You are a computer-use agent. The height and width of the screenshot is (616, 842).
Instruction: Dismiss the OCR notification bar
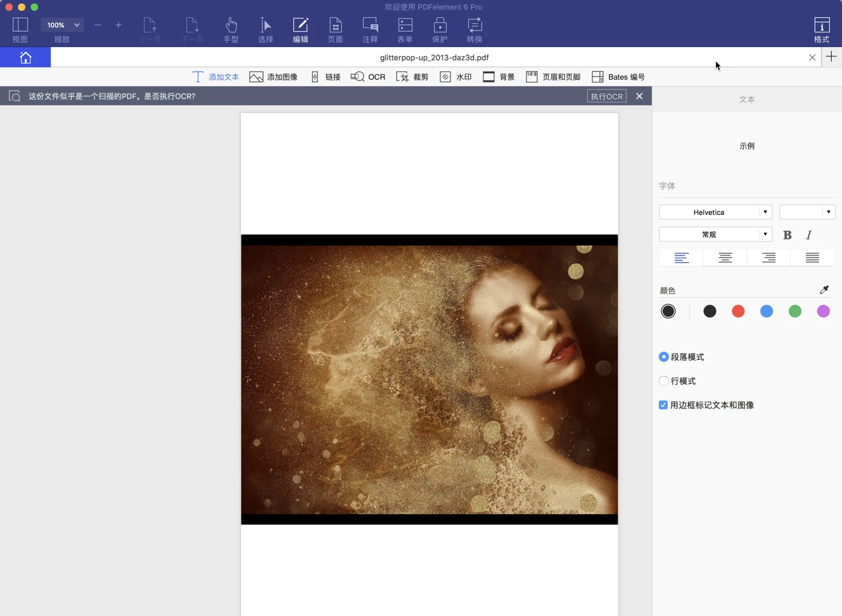pos(639,96)
